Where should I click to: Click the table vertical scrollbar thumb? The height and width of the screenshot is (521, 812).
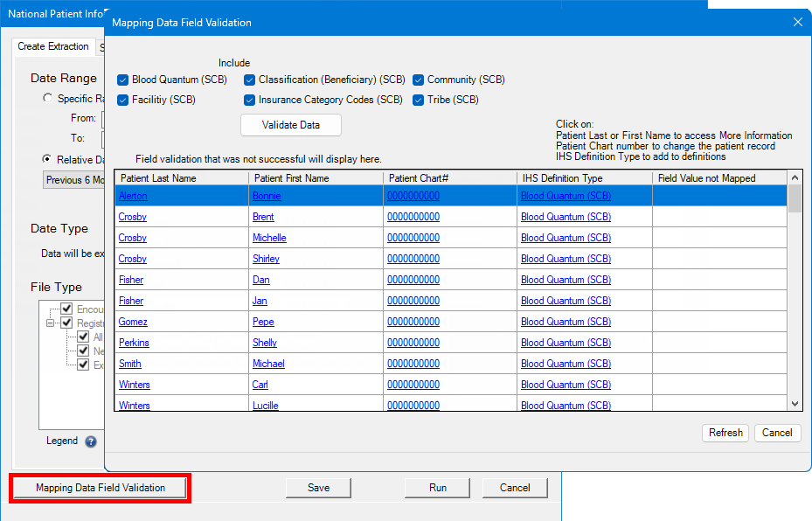coord(795,198)
